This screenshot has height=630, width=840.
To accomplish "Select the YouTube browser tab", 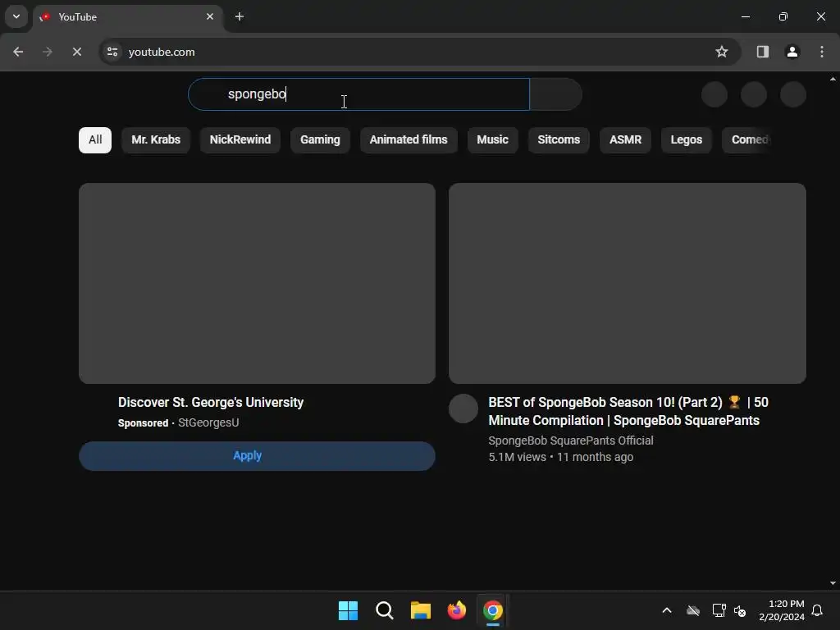I will 127,16.
